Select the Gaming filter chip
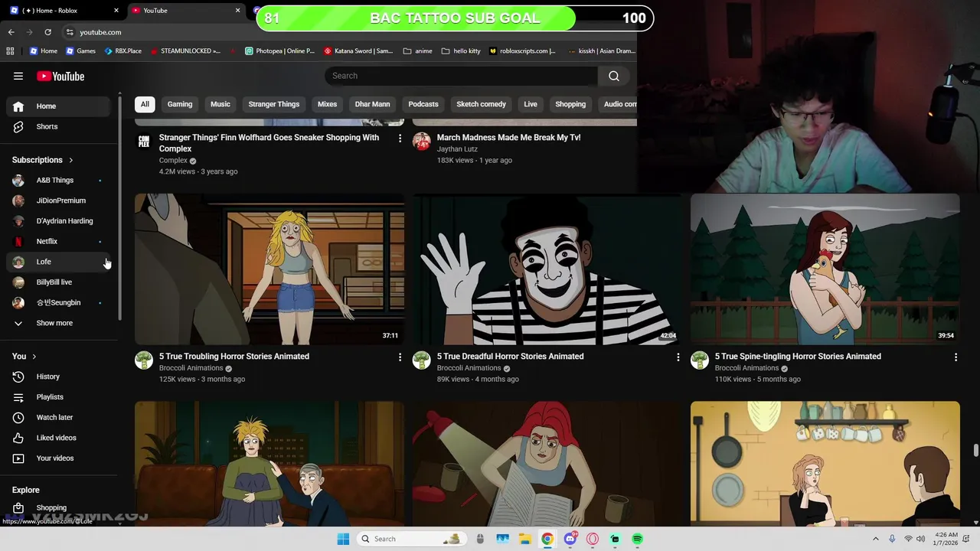This screenshot has height=551, width=980. (x=180, y=104)
